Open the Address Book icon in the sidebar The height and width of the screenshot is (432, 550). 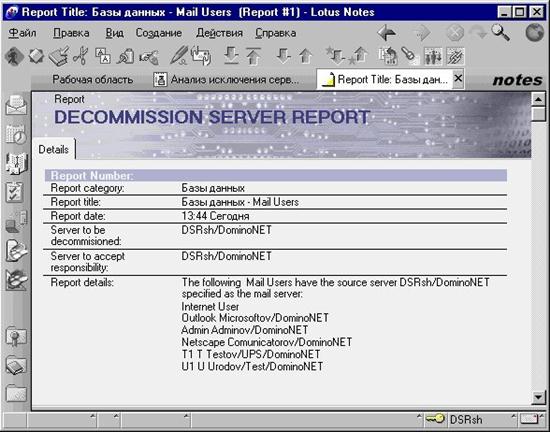[x=16, y=163]
